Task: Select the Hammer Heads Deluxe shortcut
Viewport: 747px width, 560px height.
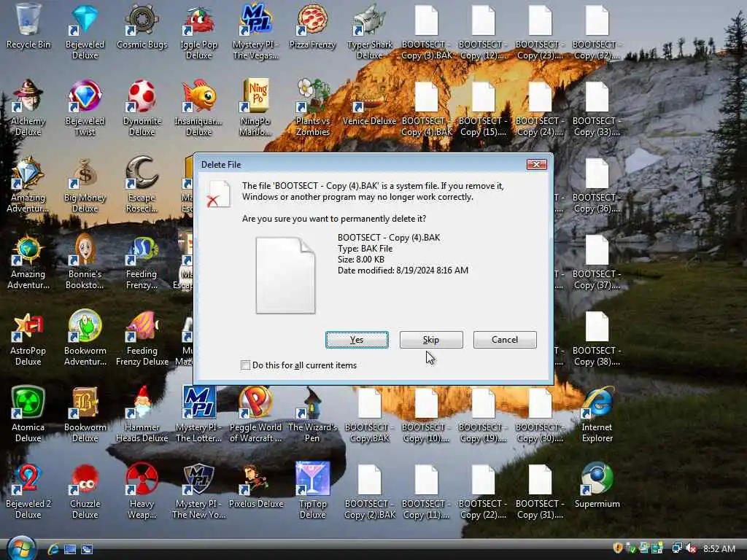Action: [x=142, y=414]
